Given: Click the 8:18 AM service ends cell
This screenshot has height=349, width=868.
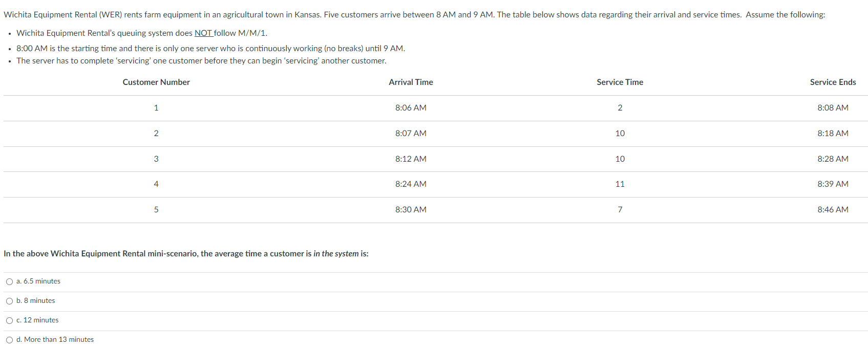Looking at the screenshot, I should [x=833, y=134].
